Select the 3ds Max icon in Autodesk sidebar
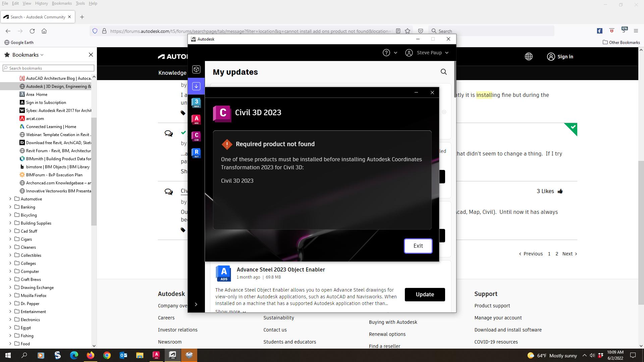This screenshot has height=362, width=644. click(196, 103)
